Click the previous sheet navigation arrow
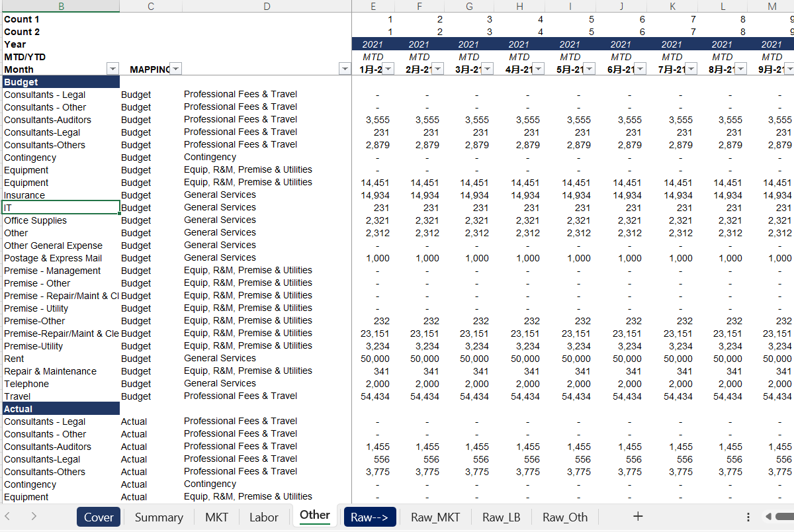This screenshot has height=532, width=794. pos(7,517)
